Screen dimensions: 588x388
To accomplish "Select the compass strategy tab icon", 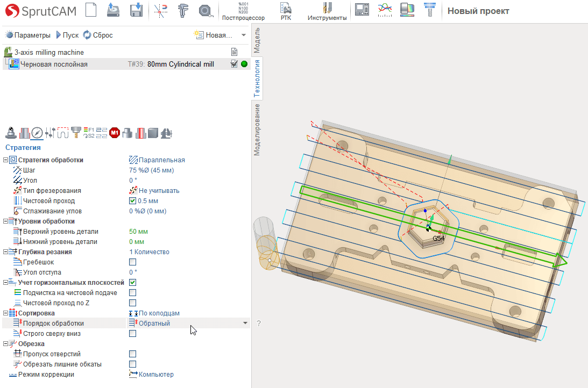I will click(x=37, y=133).
